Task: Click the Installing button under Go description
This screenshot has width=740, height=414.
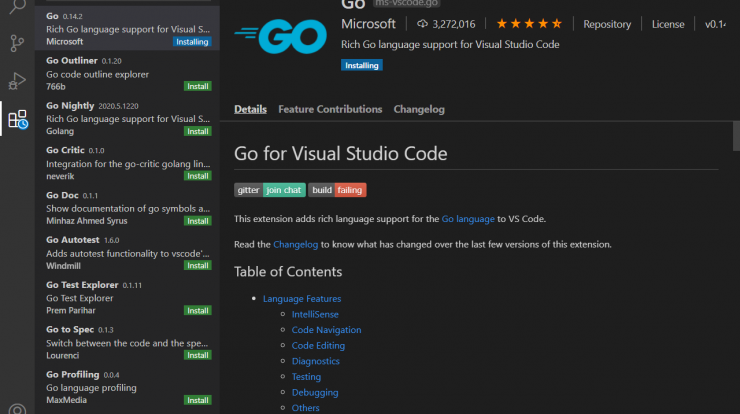Action: tap(362, 65)
